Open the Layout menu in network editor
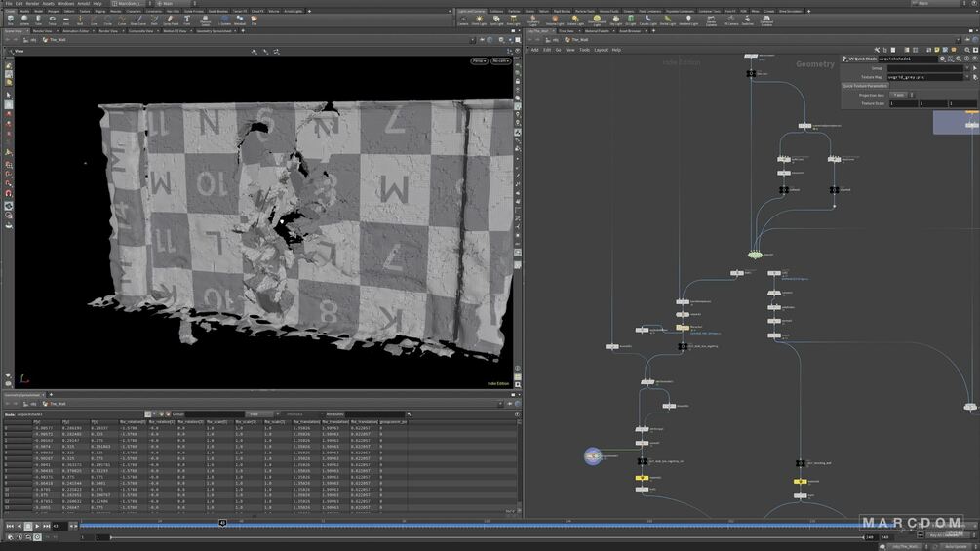 (x=601, y=50)
